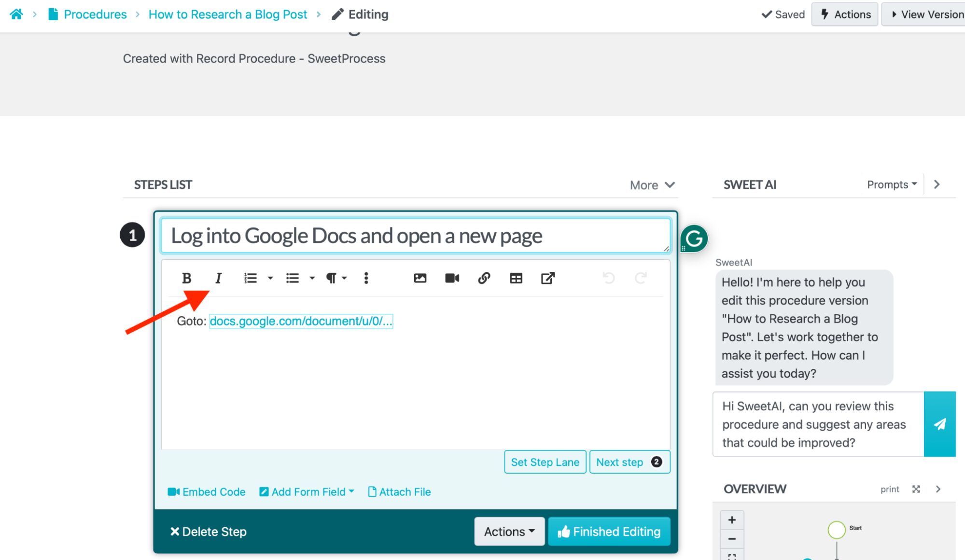965x560 pixels.
Task: Click Embed Code
Action: click(207, 492)
